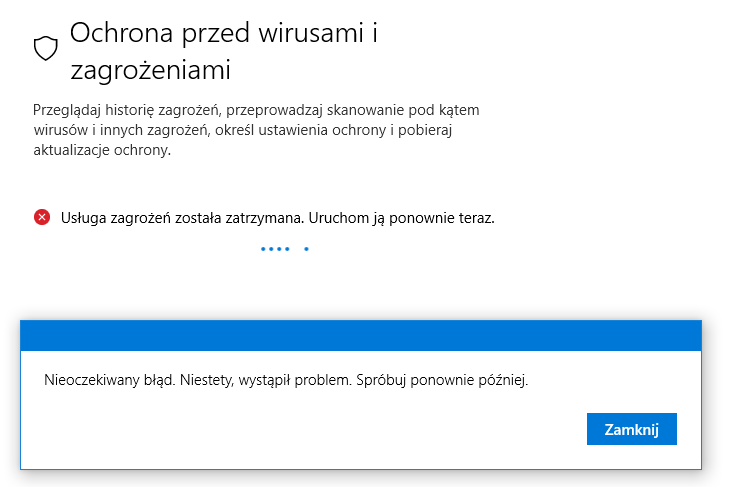
Task: Click the shield icon beside the heading
Action: 45,47
